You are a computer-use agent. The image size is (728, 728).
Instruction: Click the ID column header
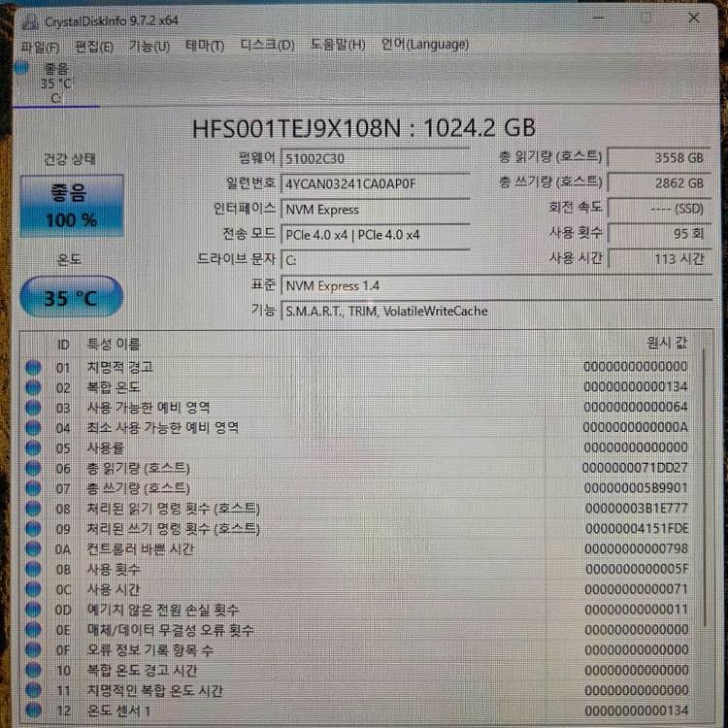click(x=63, y=345)
